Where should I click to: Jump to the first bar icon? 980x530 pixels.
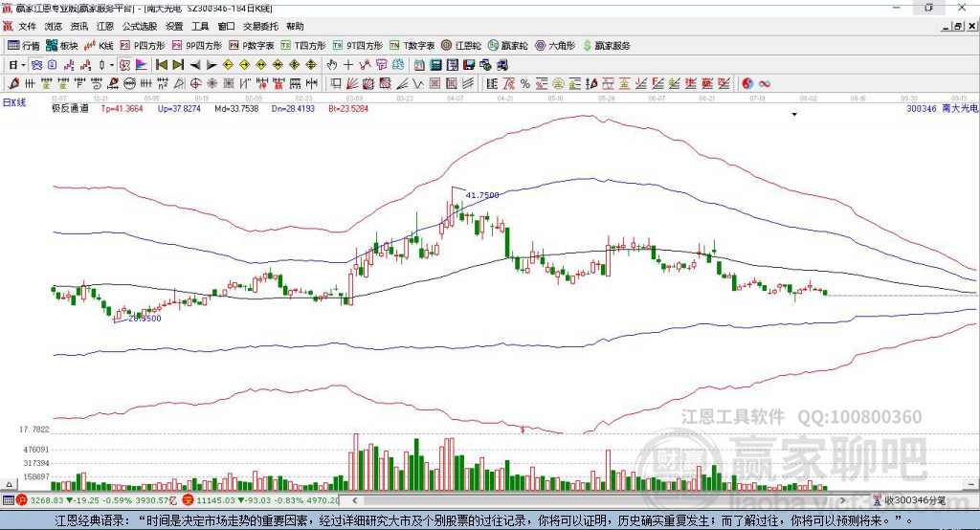tap(161, 65)
